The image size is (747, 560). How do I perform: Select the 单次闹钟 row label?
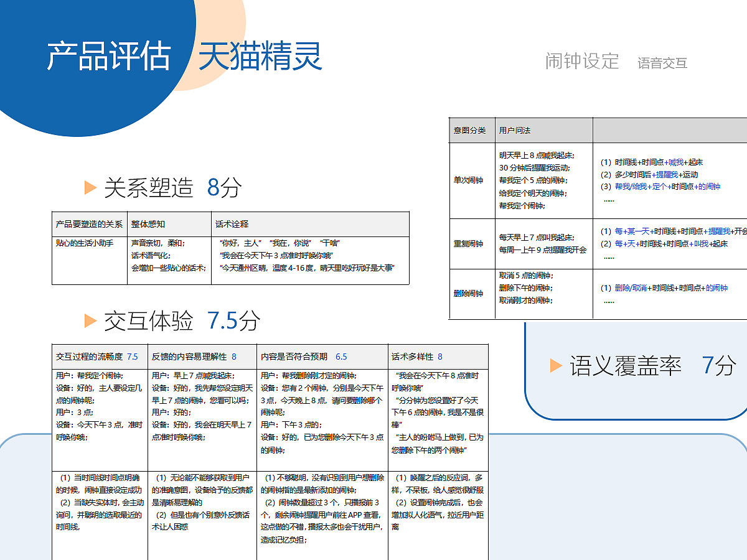pyautogui.click(x=468, y=180)
